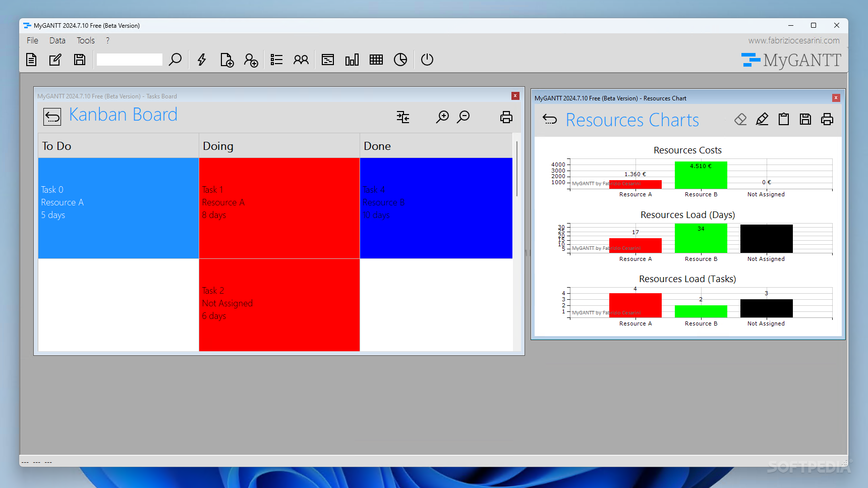Open the Tools menu
Screen dimensions: 868x488
point(86,40)
